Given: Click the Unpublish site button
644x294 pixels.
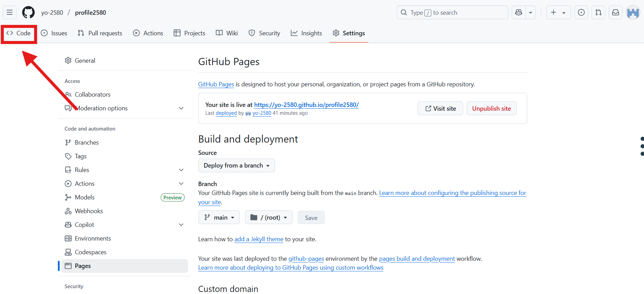Looking at the screenshot, I should [491, 108].
